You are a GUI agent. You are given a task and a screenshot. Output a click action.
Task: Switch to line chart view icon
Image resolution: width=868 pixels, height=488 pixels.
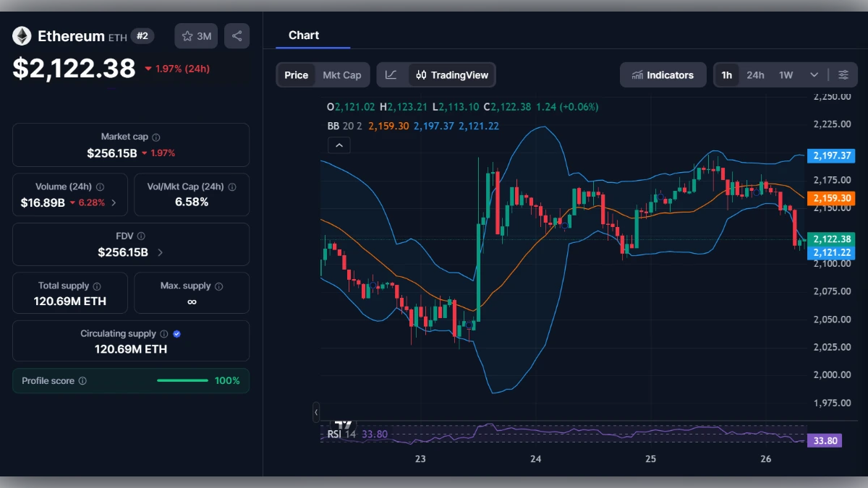[x=391, y=74]
